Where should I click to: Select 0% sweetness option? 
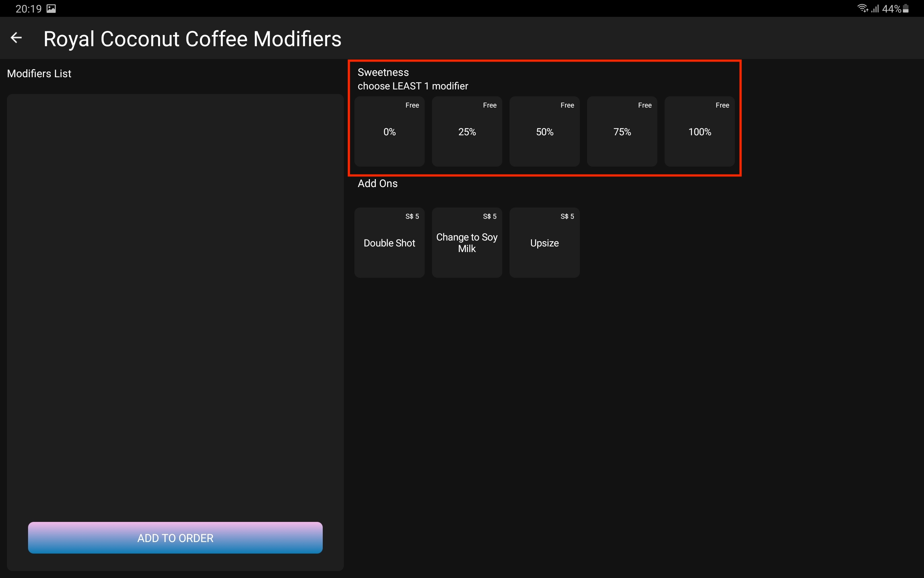(389, 132)
